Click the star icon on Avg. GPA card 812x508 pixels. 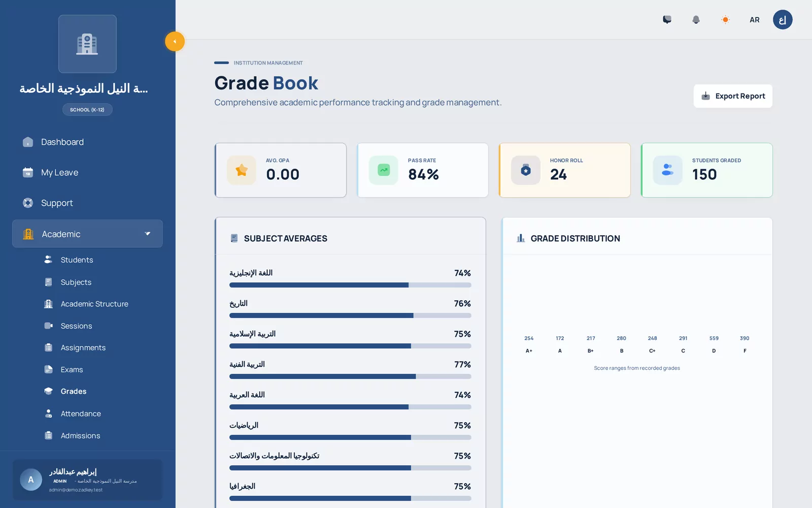[x=242, y=170]
